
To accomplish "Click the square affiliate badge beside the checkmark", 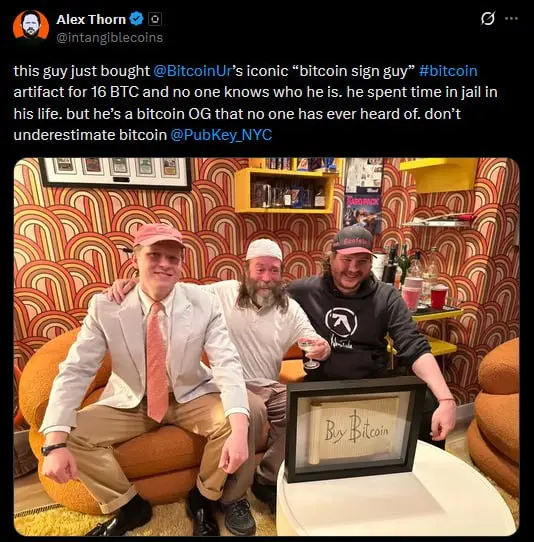I will [155, 19].
